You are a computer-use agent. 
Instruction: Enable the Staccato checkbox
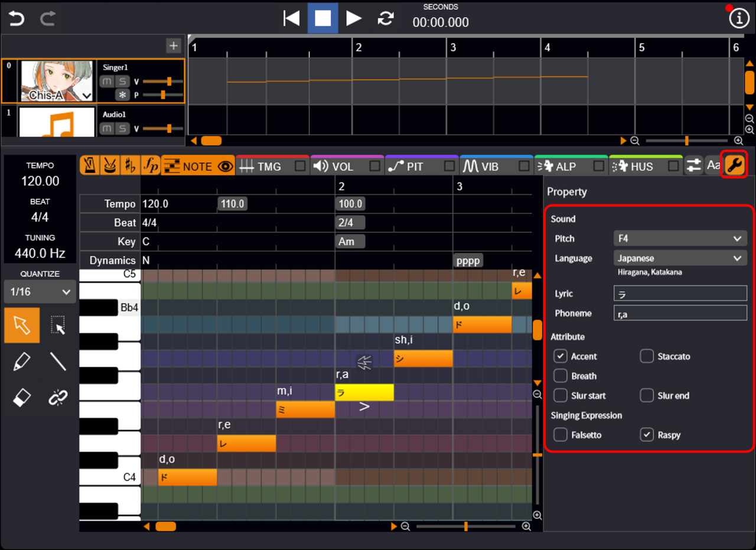(647, 356)
